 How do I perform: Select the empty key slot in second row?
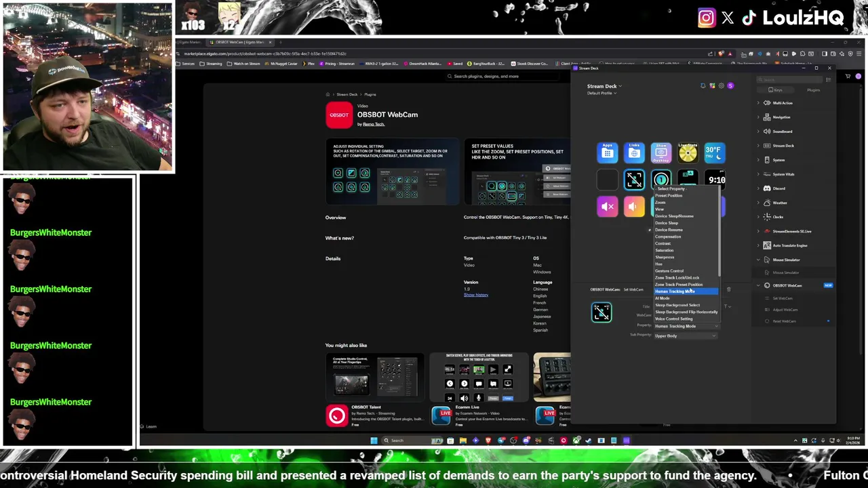(608, 180)
